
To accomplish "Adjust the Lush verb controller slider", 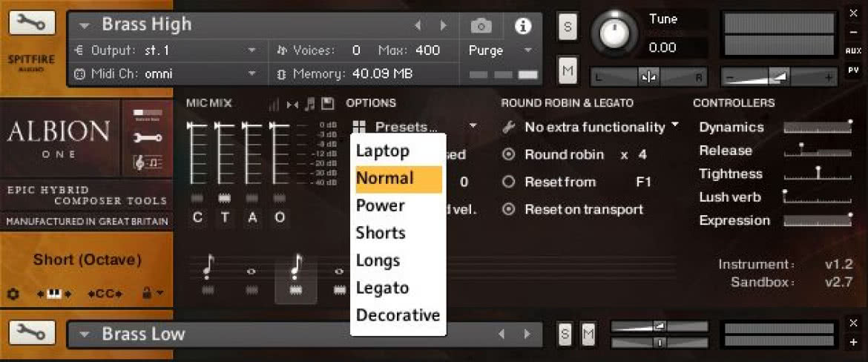I will 818,197.
